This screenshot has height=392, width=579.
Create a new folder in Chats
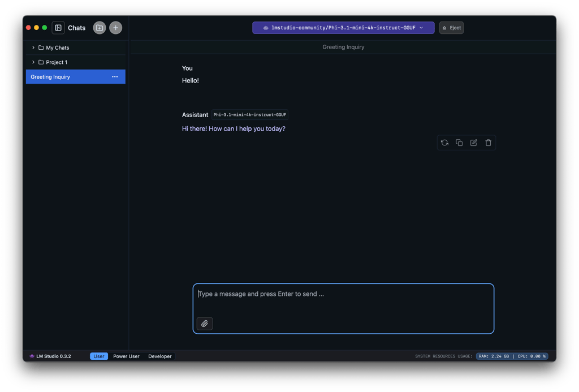click(x=100, y=28)
